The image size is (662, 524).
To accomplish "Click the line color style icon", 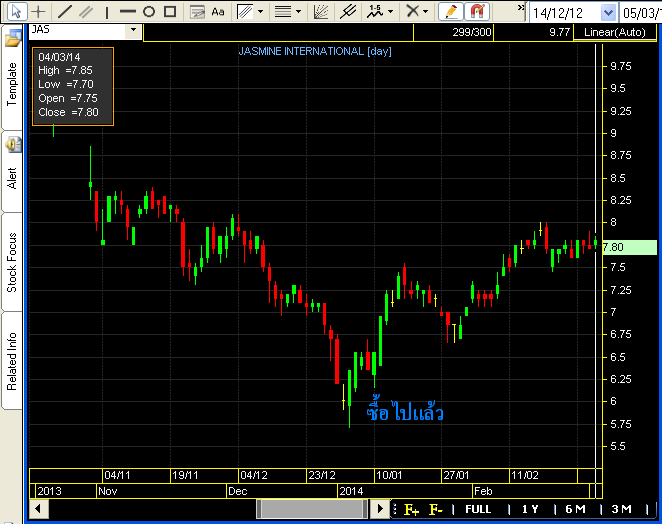I will pos(245,12).
